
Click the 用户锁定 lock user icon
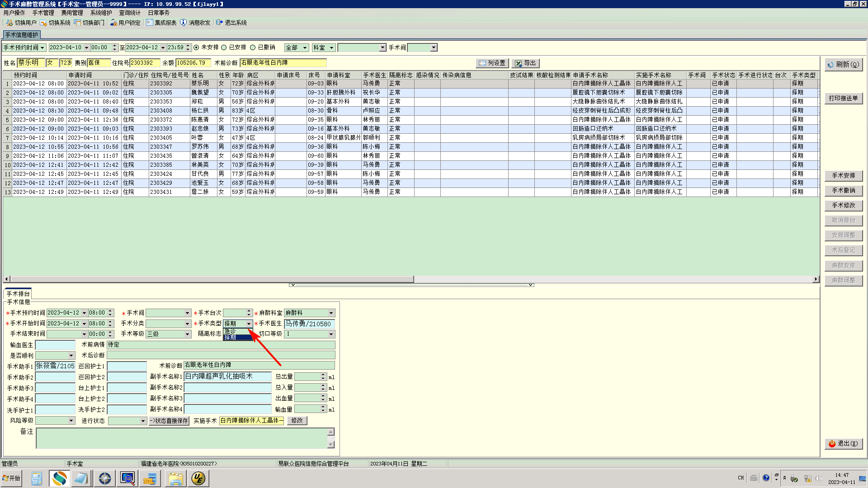click(113, 23)
